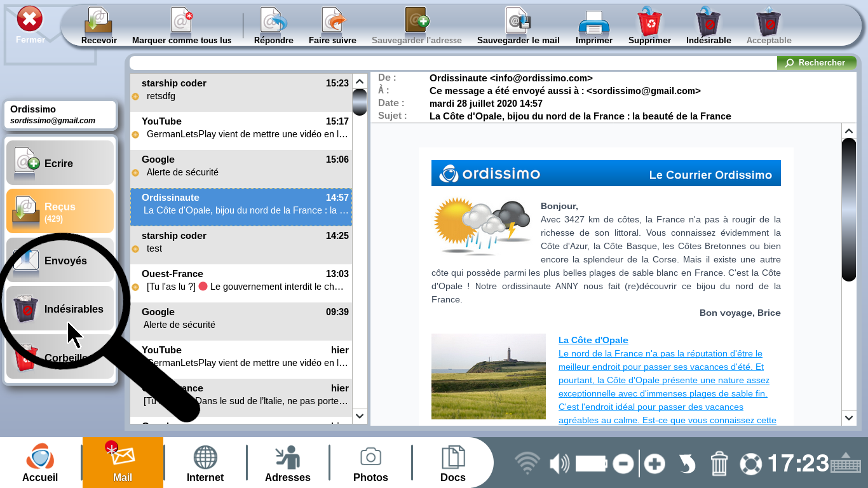The image size is (868, 488).
Task: Click the email body scrollbar up arrow
Action: 849,131
